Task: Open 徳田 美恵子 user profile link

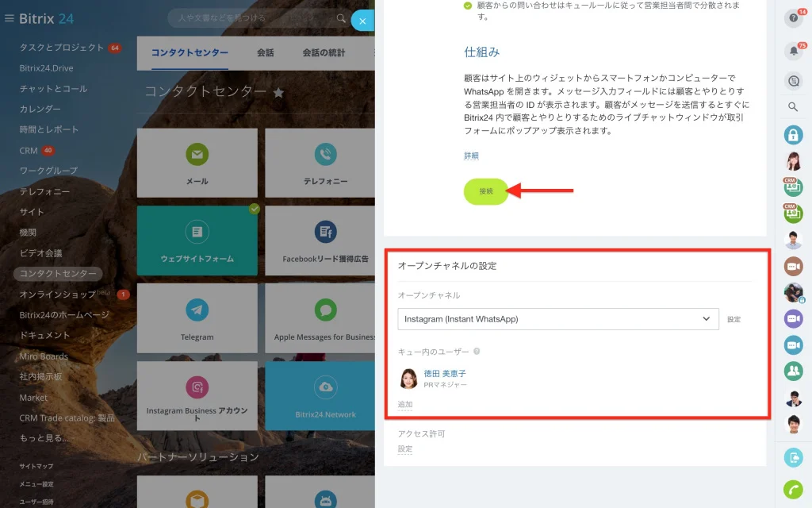Action: pos(445,373)
